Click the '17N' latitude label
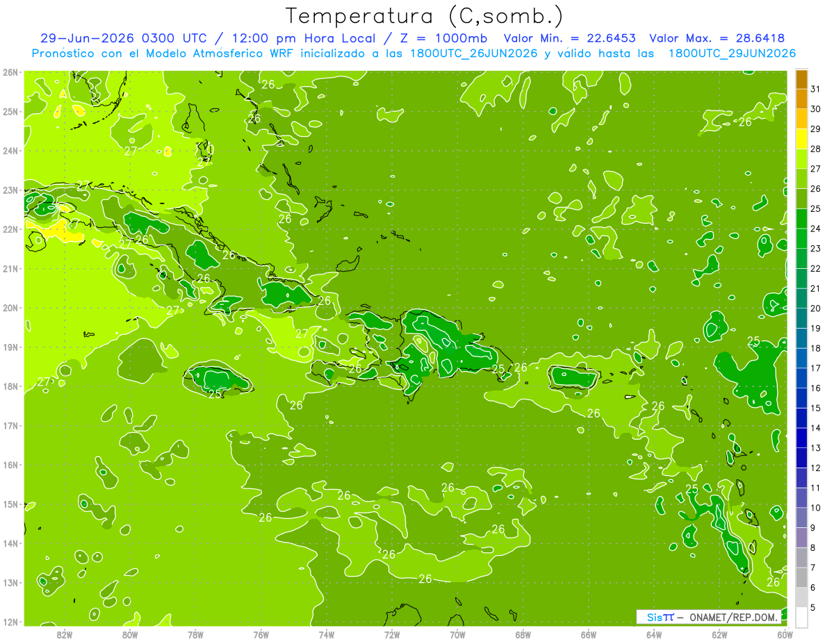This screenshot has height=644, width=834. tap(10, 426)
